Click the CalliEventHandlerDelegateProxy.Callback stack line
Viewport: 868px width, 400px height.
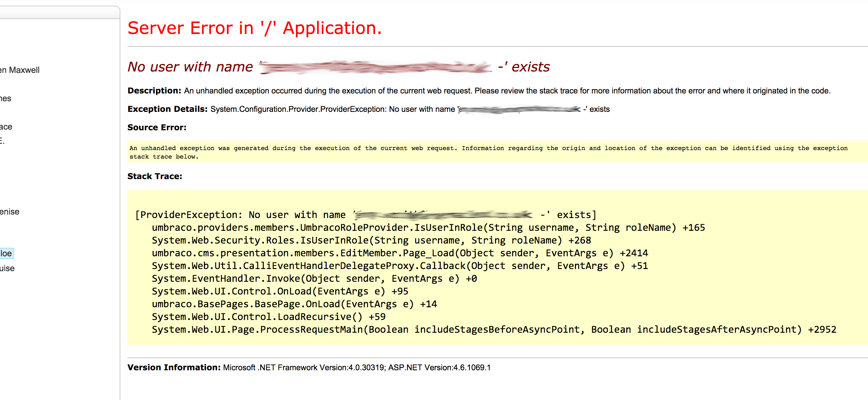coord(400,266)
